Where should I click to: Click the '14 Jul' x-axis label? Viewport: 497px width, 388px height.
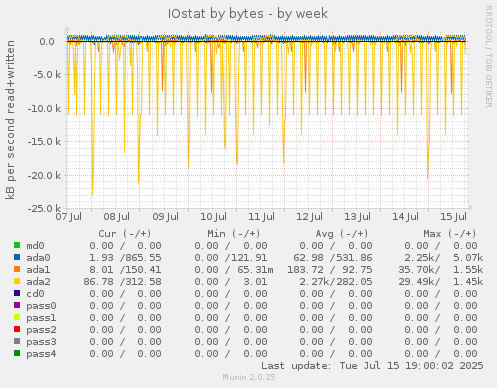(405, 217)
